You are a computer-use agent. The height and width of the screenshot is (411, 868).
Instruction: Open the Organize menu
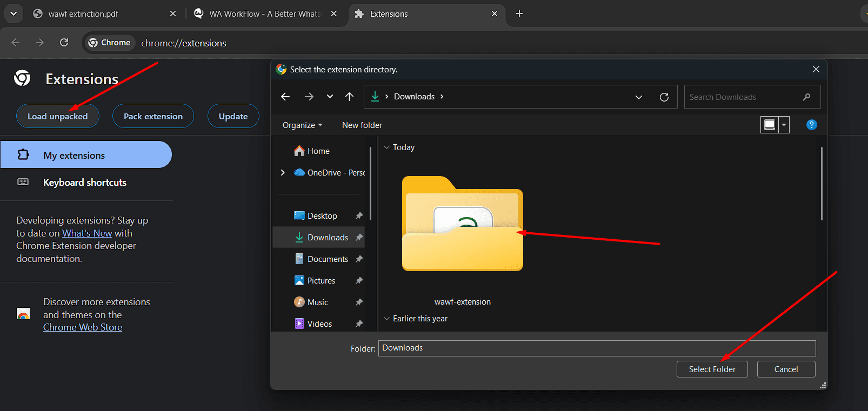coord(302,125)
